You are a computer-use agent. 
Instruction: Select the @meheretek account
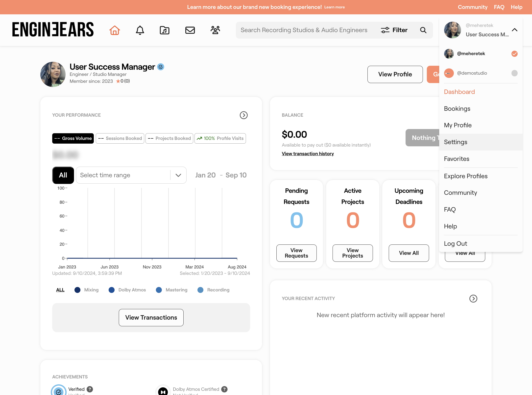click(x=481, y=54)
